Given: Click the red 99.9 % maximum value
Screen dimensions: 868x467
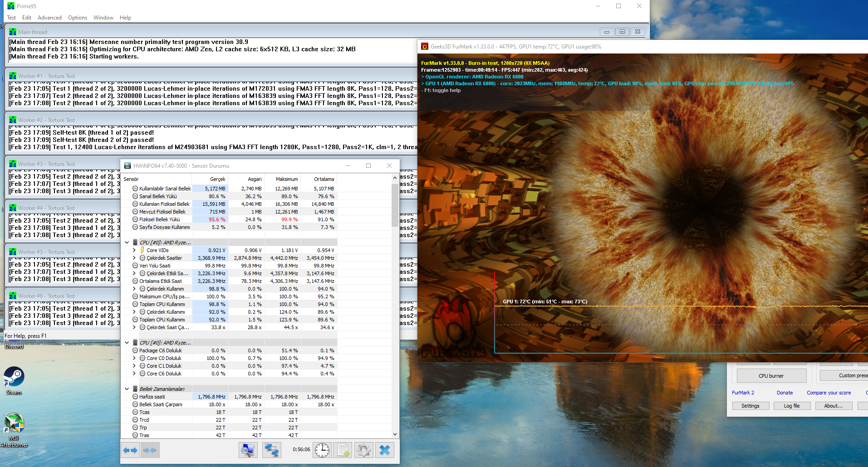Looking at the screenshot, I should pyautogui.click(x=289, y=219).
